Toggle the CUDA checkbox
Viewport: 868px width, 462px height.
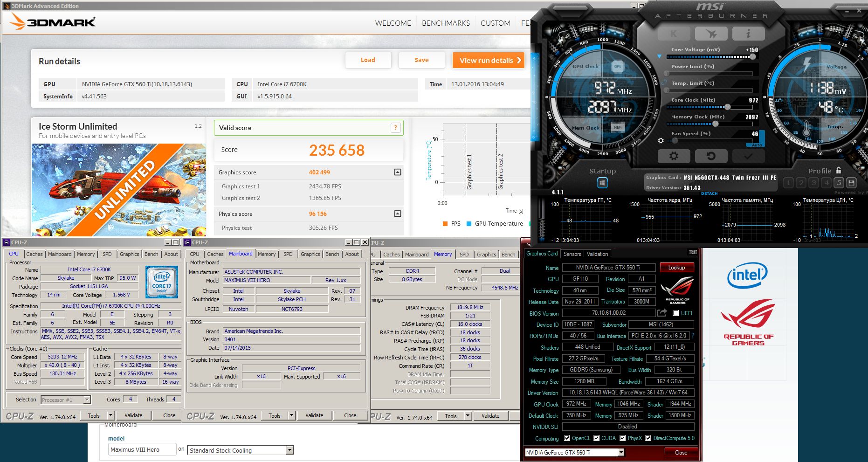(596, 438)
